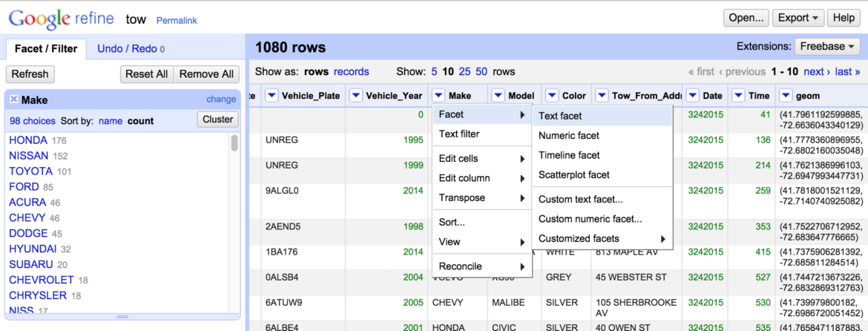Image resolution: width=868 pixels, height=331 pixels.
Task: Switch to the Undo / Redo tab
Action: 131,49
